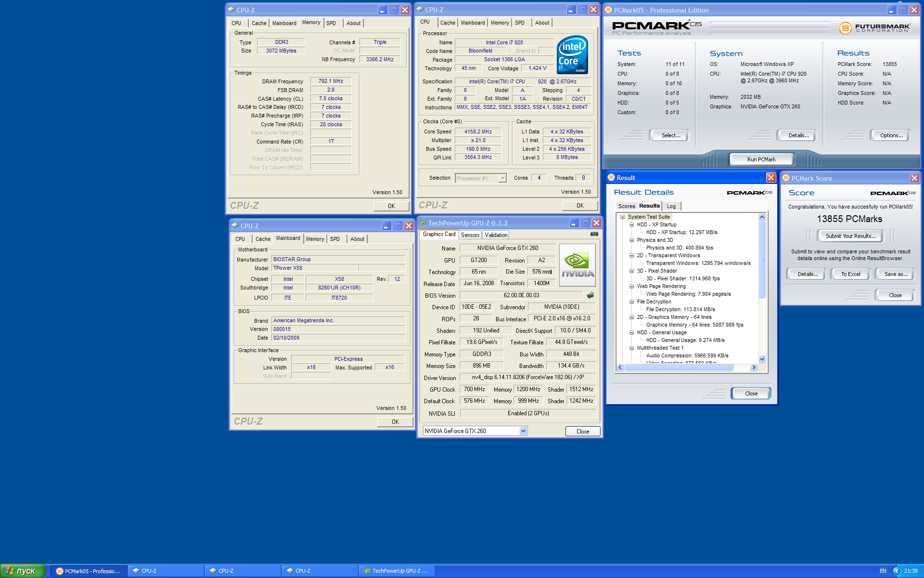
Task: Click the BIOS save chip icon in GPU-Z
Action: pos(590,295)
